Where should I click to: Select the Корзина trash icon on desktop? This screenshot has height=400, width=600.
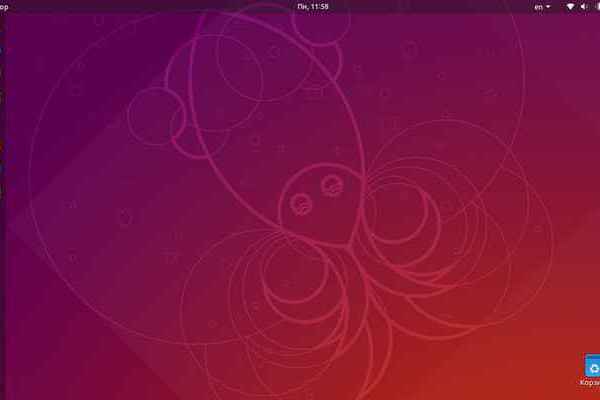[x=592, y=369]
